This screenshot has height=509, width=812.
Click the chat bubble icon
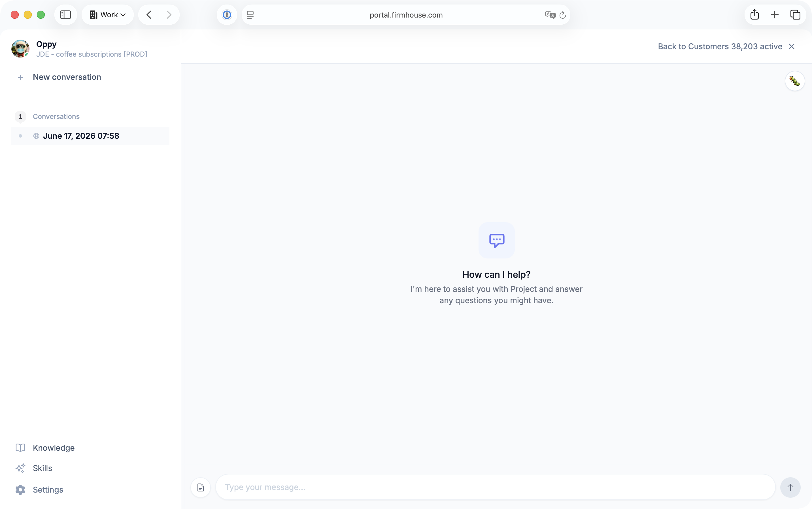click(x=496, y=240)
